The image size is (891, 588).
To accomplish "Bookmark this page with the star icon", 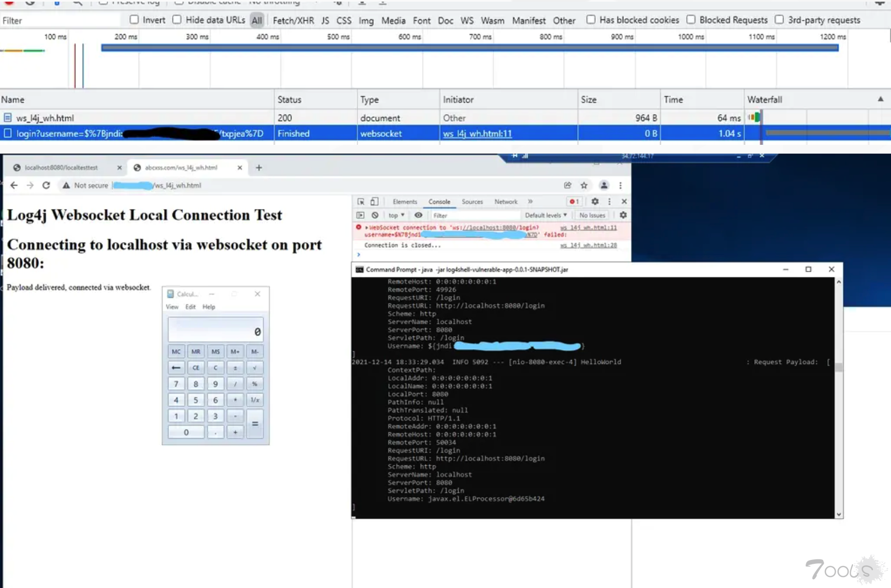I will point(584,186).
